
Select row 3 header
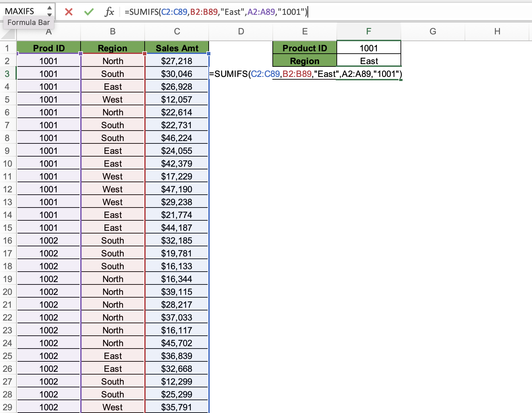pos(7,74)
